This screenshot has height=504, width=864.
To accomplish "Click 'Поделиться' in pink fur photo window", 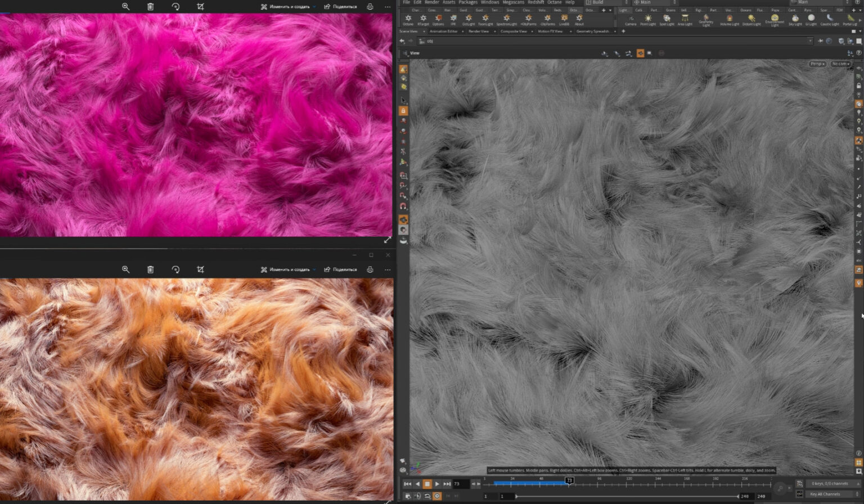I will point(340,7).
